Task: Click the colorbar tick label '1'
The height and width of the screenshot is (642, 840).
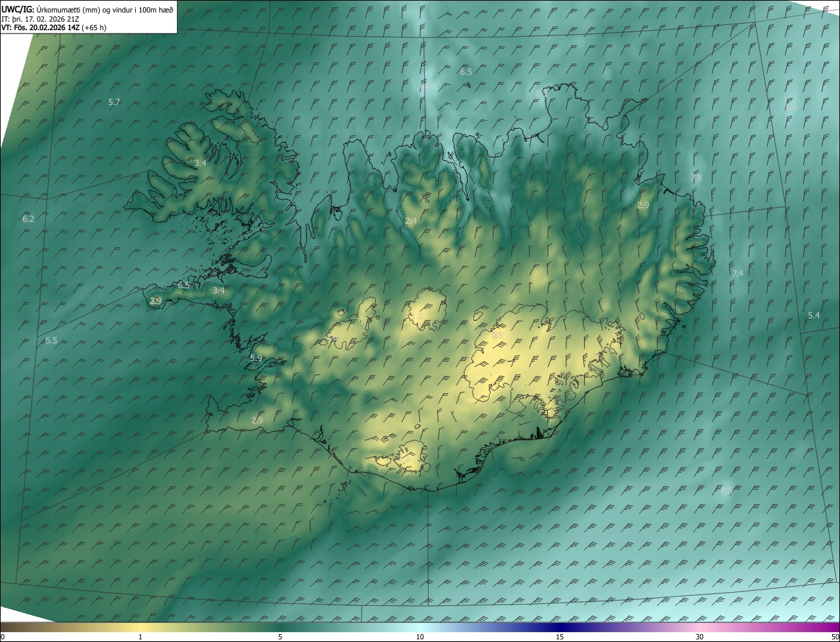Action: click(140, 637)
